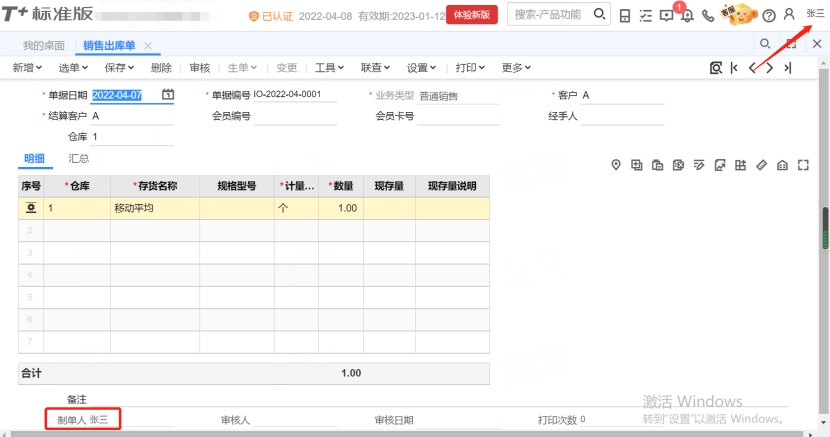Click the user profile person icon
This screenshot has width=830, height=437.
point(789,14)
